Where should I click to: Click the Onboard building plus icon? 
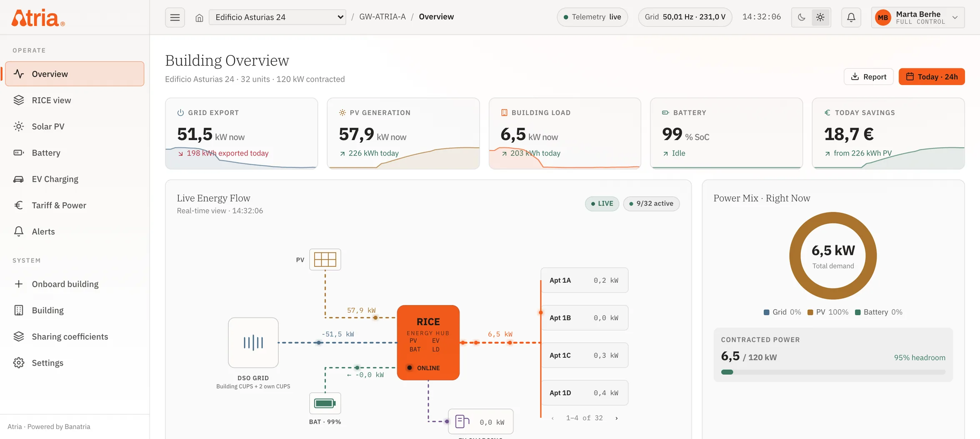[18, 284]
